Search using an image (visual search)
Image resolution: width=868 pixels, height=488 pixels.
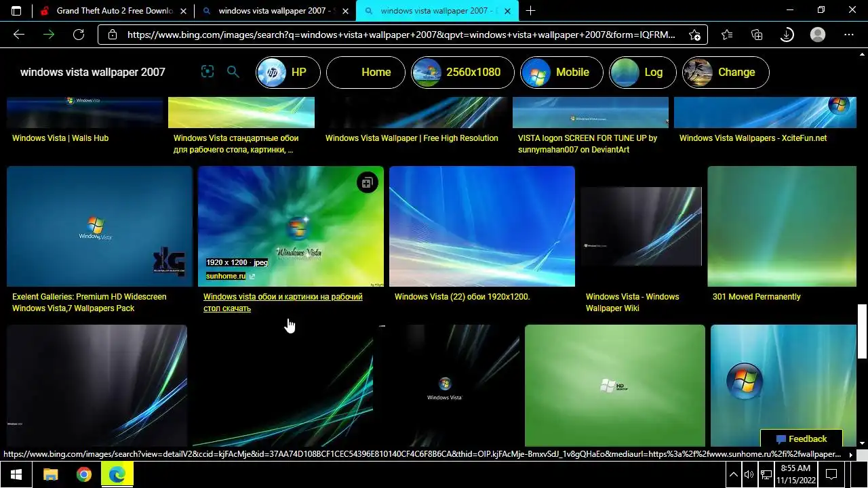click(208, 72)
